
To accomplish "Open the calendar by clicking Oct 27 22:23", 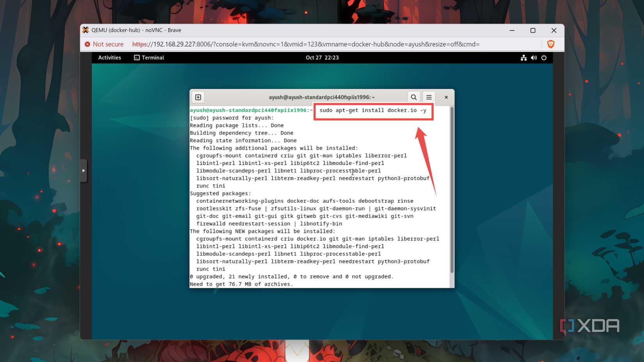I will (x=322, y=58).
